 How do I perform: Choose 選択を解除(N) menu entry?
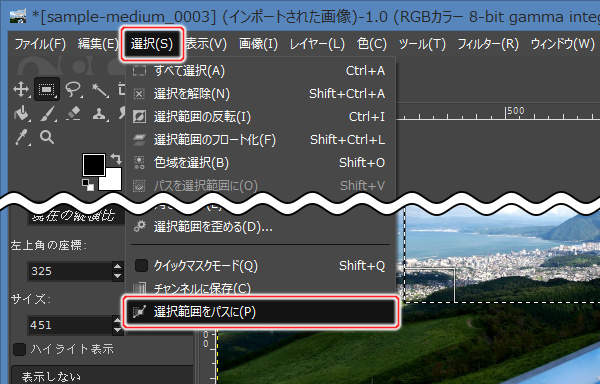tap(260, 94)
